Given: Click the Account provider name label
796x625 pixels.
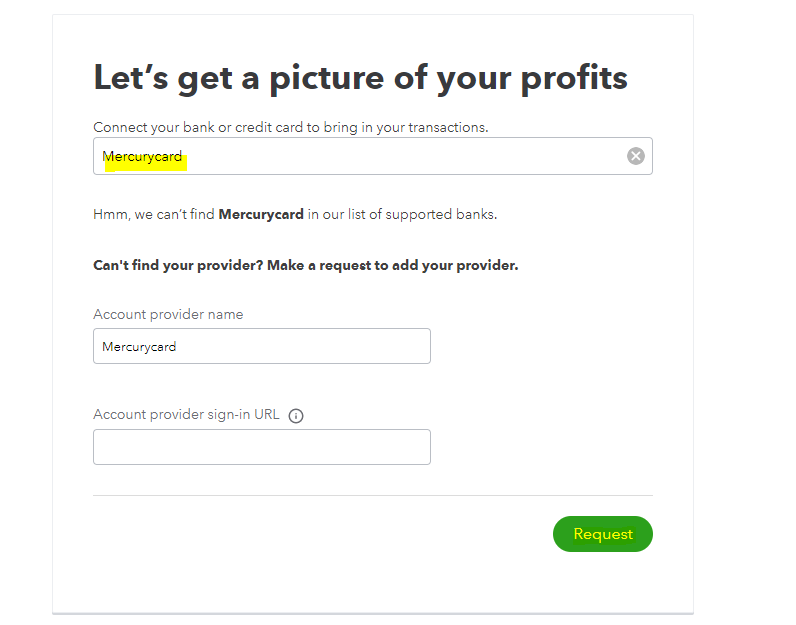Looking at the screenshot, I should click(x=168, y=314).
